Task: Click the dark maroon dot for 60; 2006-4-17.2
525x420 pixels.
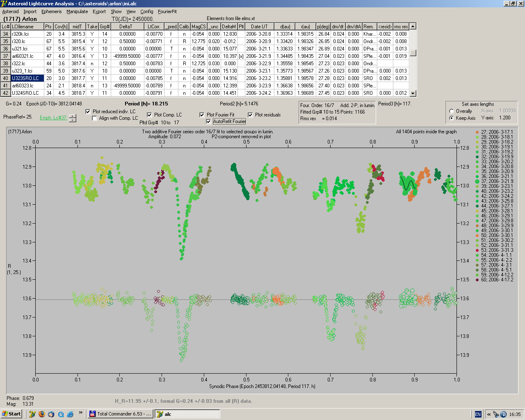Action: coord(477,280)
